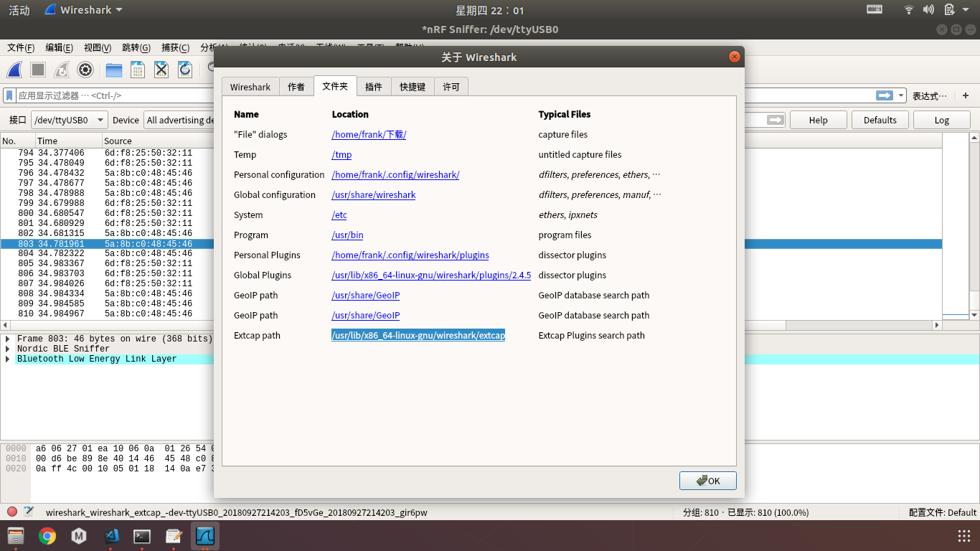This screenshot has height=551, width=980.
Task: Restart the current capture with the grey fin
Action: 62,70
